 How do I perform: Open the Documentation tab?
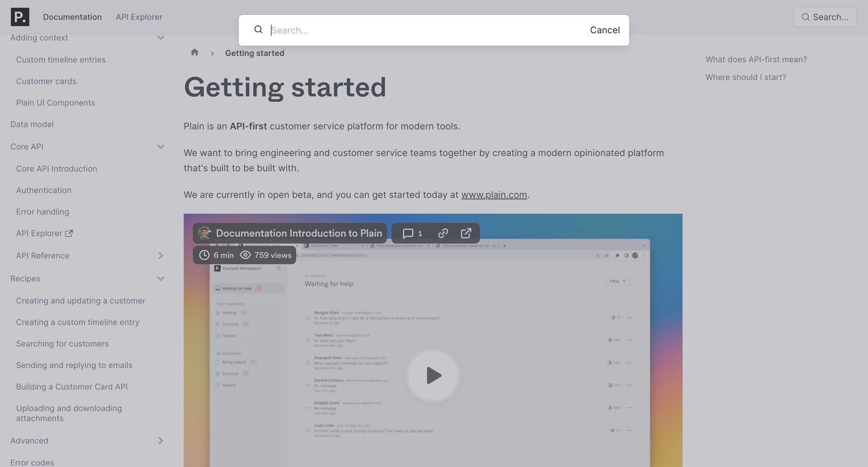click(72, 17)
